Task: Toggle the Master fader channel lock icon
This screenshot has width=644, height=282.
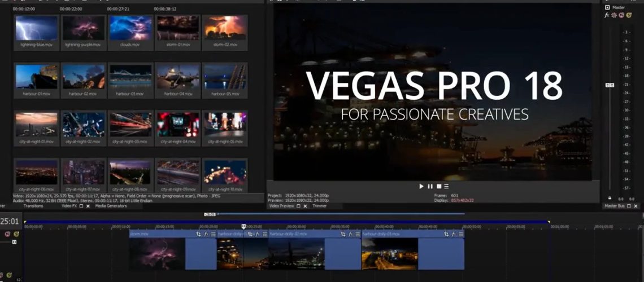Action: (610, 199)
